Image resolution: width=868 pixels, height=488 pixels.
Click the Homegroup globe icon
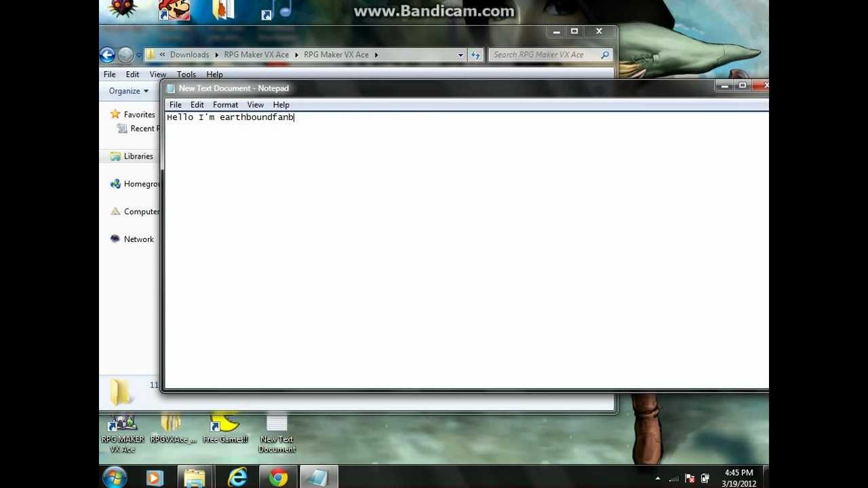[x=115, y=184]
